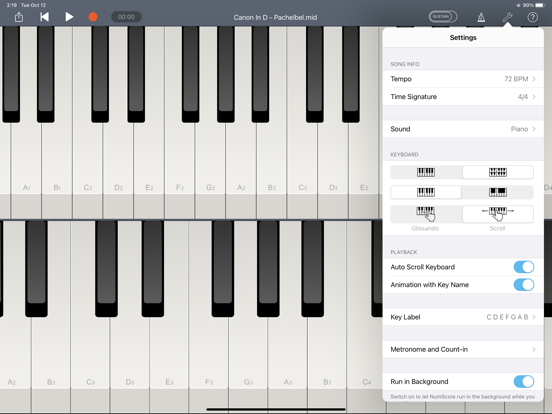Start playback with the play button
The image size is (552, 414).
[69, 17]
